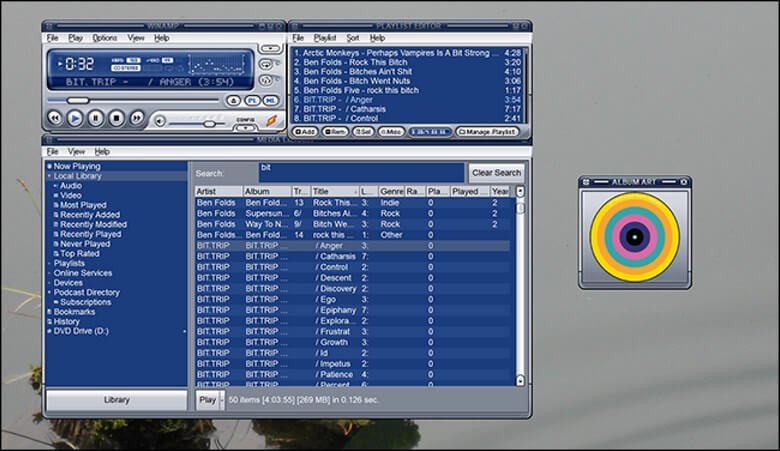780x451 pixels.
Task: Select Audio under Local Library
Action: [x=71, y=185]
